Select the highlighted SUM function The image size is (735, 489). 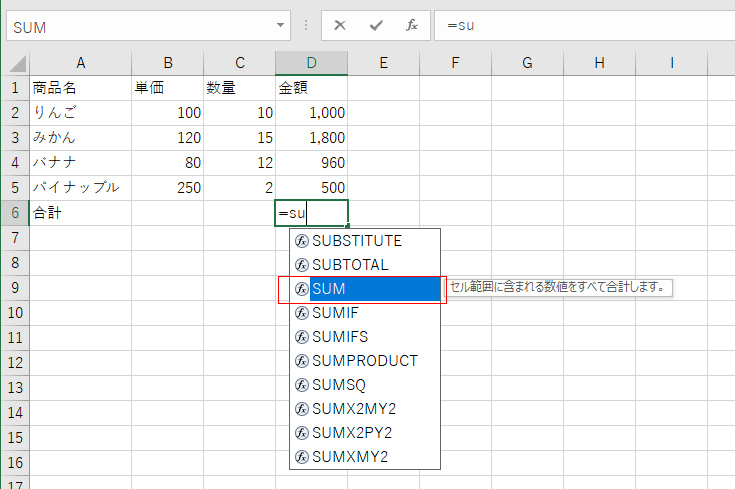[x=365, y=289]
